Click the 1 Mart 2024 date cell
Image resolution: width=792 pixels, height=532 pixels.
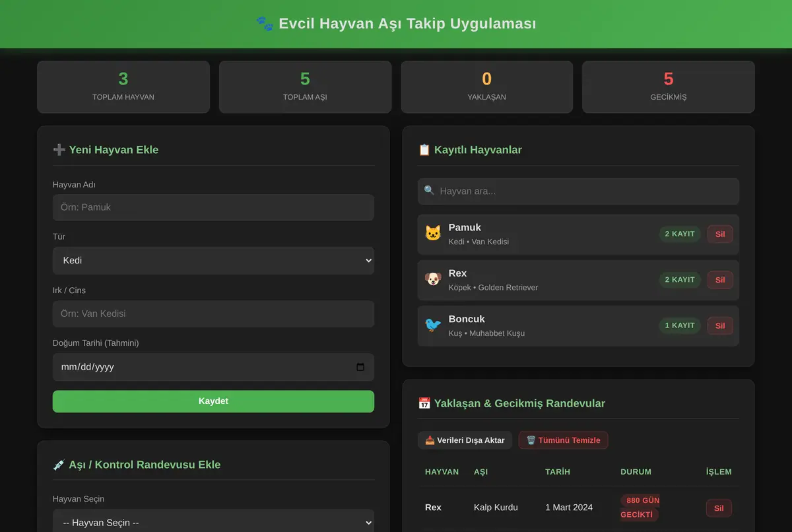click(x=569, y=508)
